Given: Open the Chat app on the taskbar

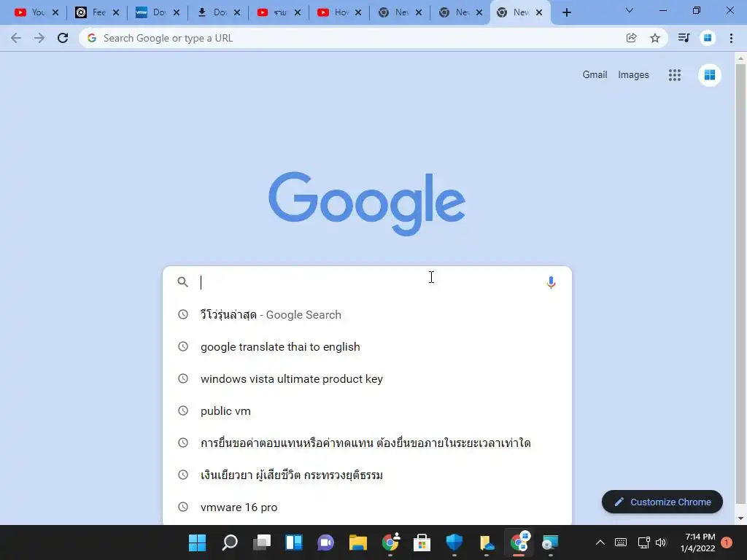Looking at the screenshot, I should [325, 542].
